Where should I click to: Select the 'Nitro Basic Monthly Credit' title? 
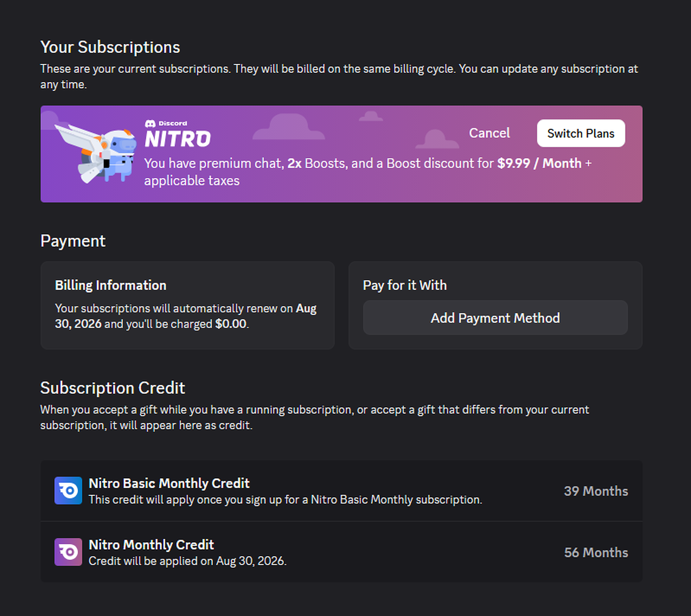coord(169,483)
